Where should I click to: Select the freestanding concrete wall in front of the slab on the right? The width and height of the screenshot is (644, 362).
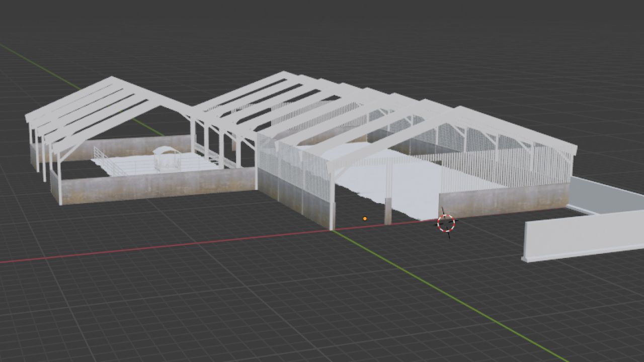pyautogui.click(x=583, y=236)
